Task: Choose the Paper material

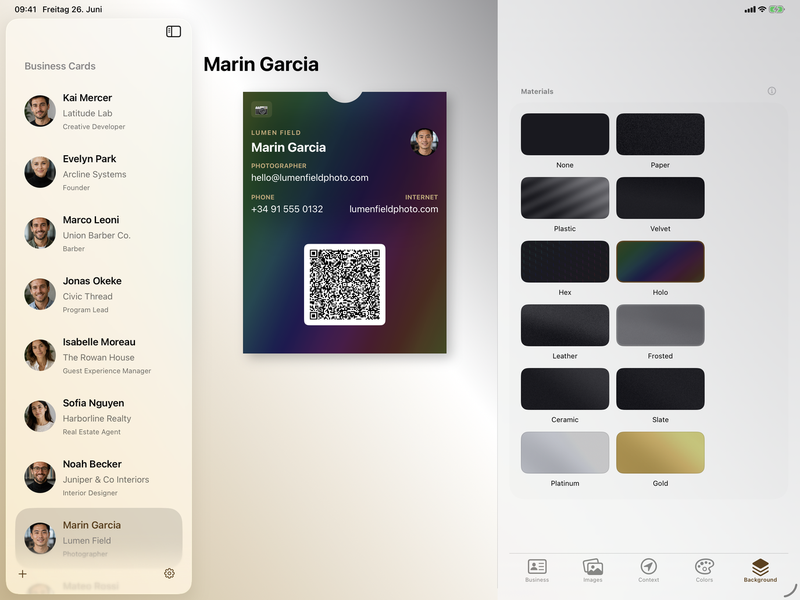Action: (x=660, y=134)
